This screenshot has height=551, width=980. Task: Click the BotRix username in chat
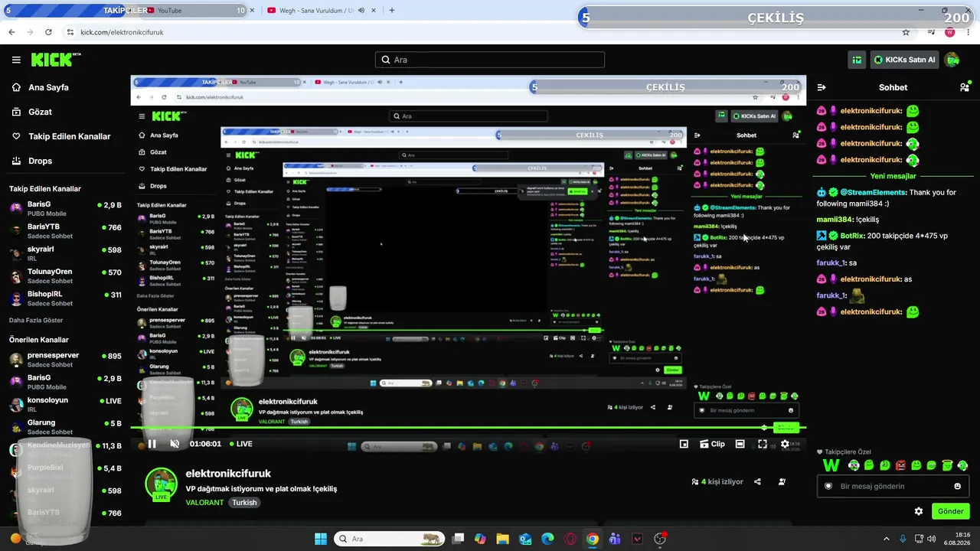coord(851,236)
